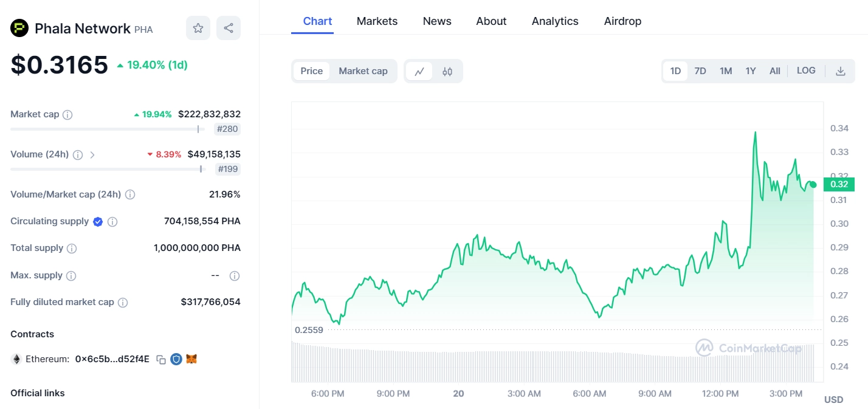Copy the Ethereum contract address
The image size is (868, 409).
coord(161,359)
